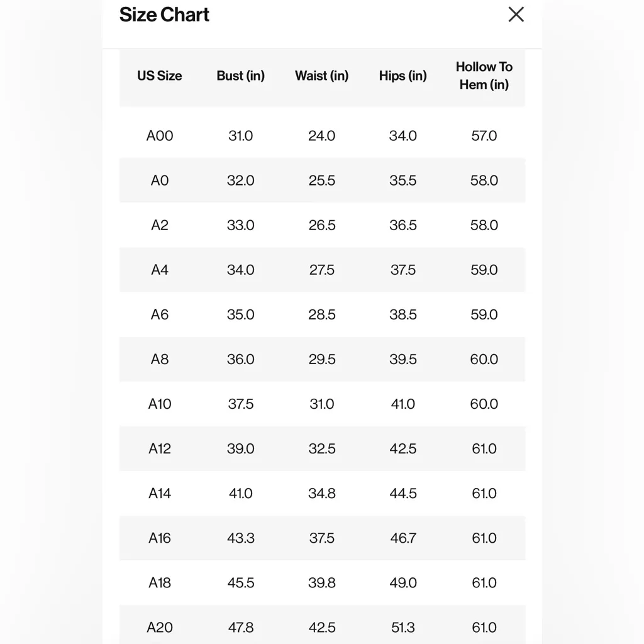Click the US Size column header
Image resolution: width=644 pixels, height=644 pixels.
click(x=160, y=75)
